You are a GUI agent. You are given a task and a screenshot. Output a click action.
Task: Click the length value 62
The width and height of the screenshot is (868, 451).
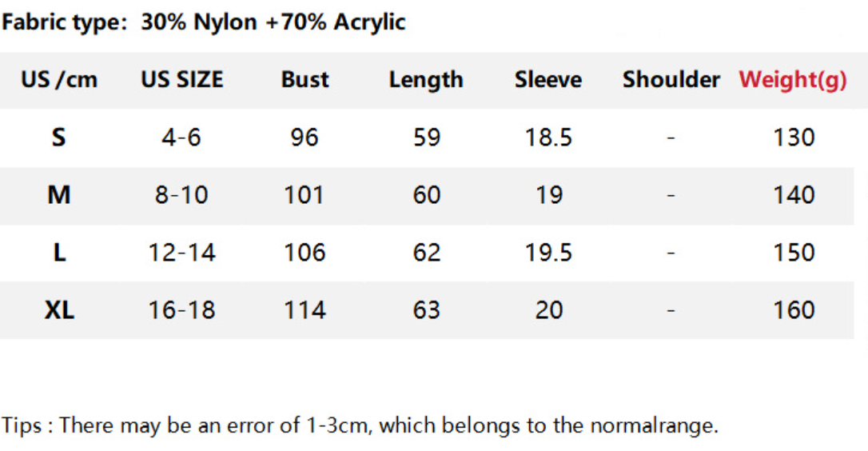click(427, 253)
